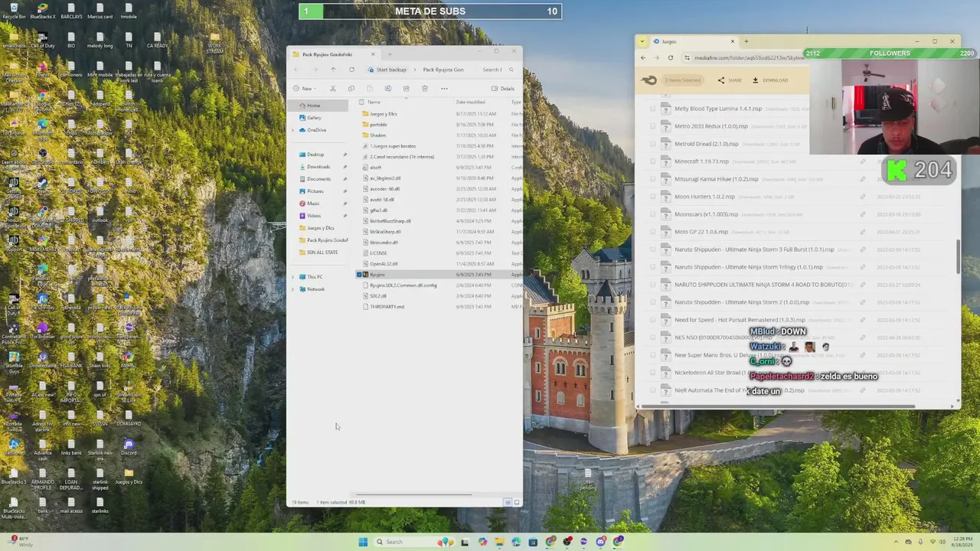Sort by Date modified column header
The width and height of the screenshot is (980, 551).
click(x=470, y=102)
